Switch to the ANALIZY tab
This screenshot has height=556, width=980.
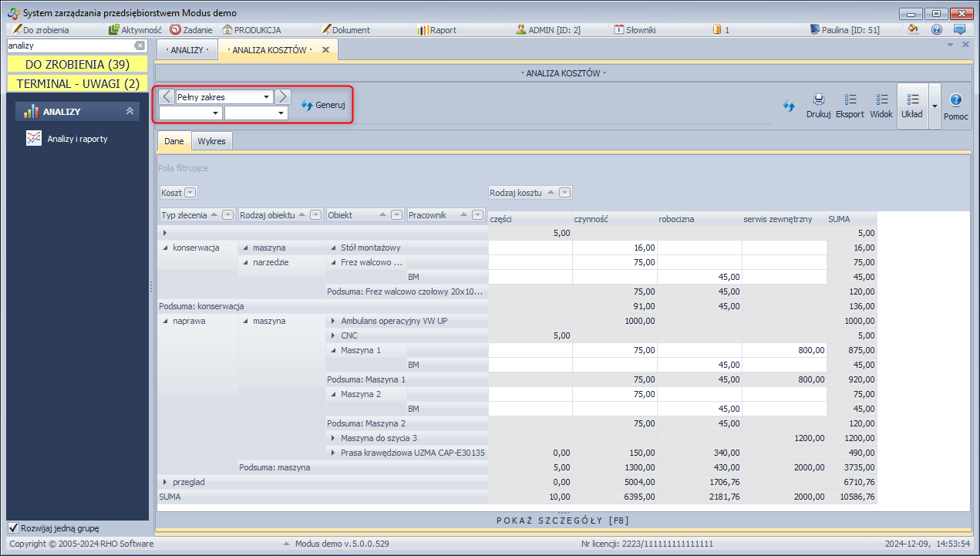(x=187, y=50)
